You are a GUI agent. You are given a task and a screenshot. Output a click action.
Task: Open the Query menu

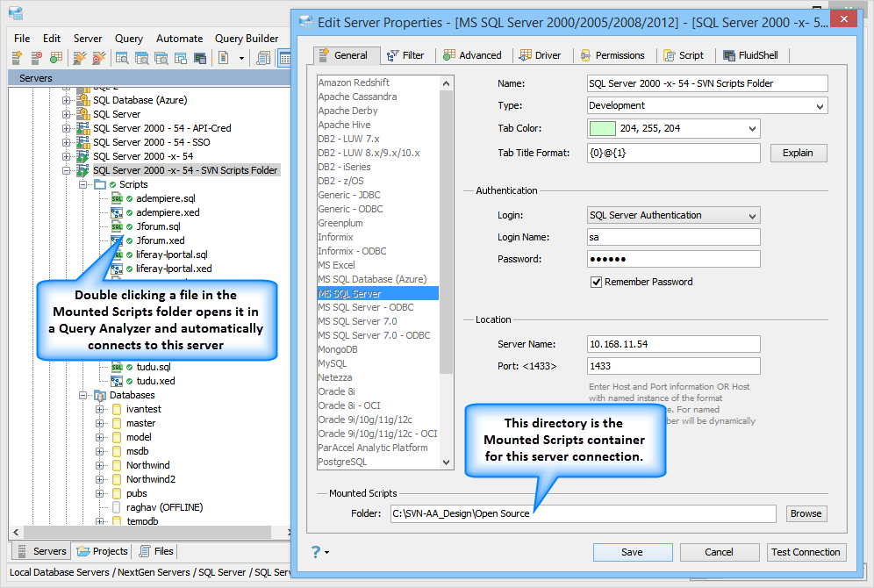(x=129, y=39)
